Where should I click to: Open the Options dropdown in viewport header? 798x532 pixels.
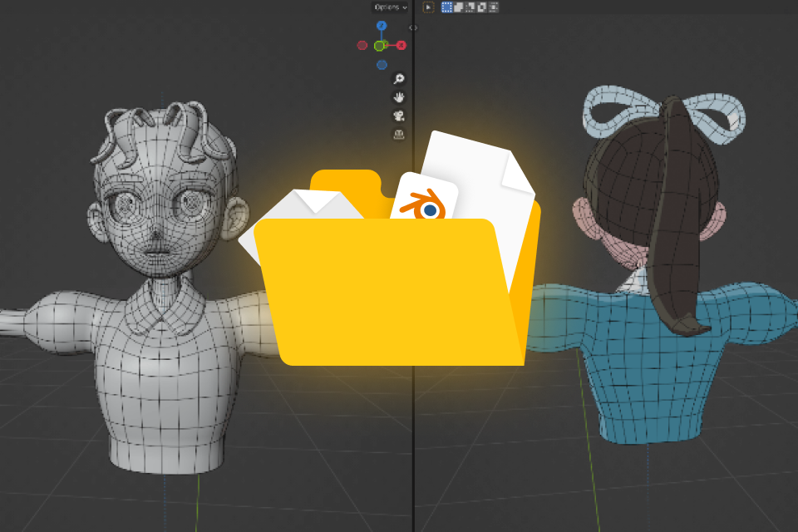coord(391,7)
